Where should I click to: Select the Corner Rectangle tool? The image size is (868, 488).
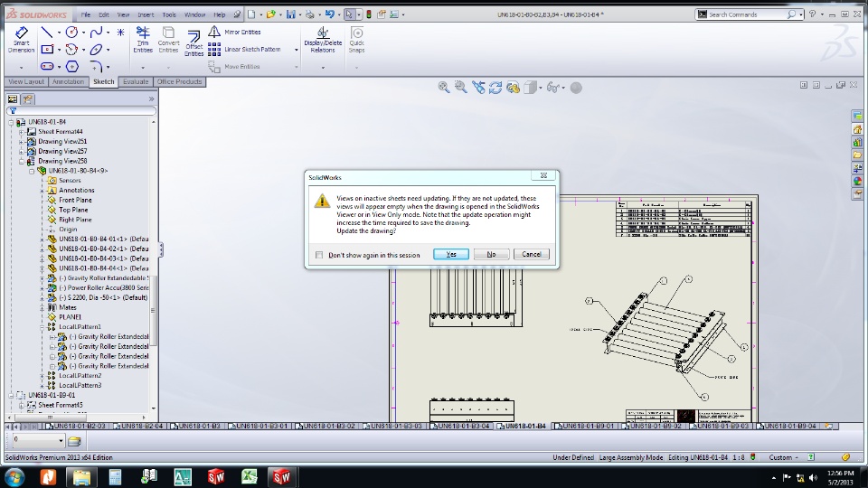coord(48,50)
